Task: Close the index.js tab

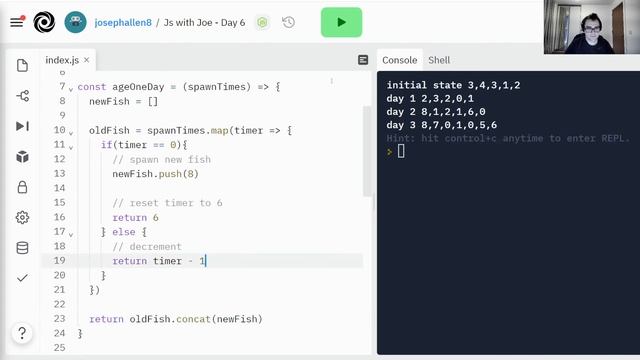Action: click(x=87, y=60)
